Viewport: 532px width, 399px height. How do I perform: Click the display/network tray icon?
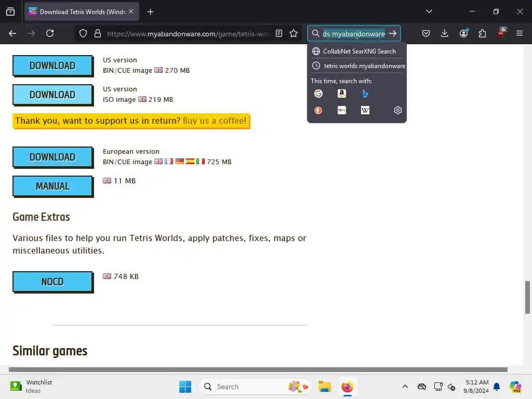click(x=438, y=387)
